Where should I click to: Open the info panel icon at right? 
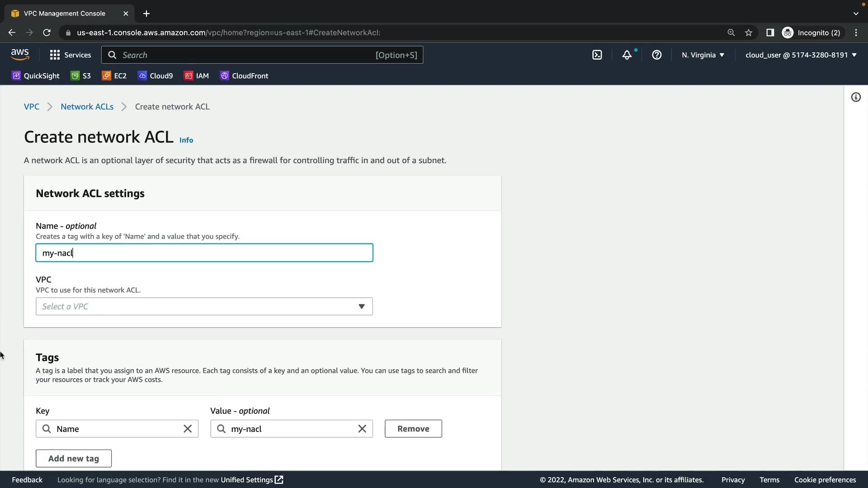[x=856, y=97]
